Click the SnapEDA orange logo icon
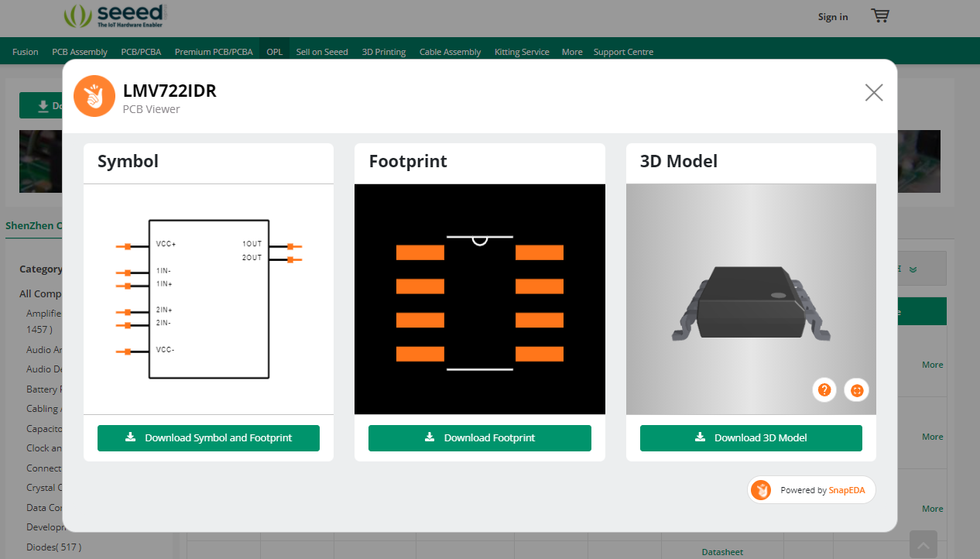 tap(94, 96)
